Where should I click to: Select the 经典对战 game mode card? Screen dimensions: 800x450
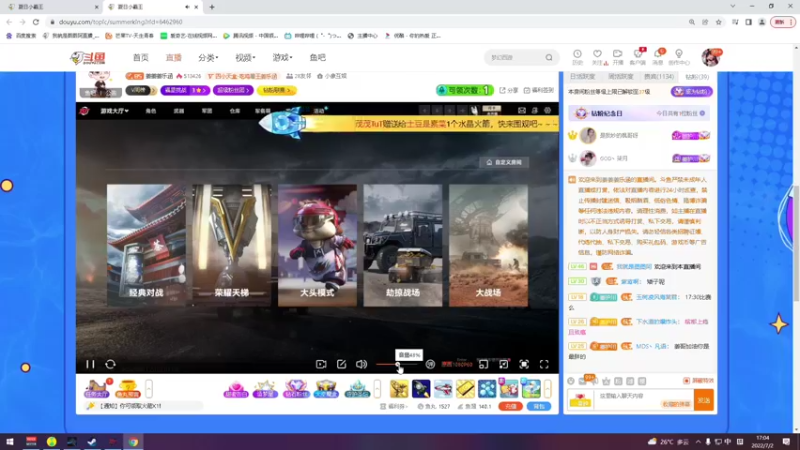[146, 245]
